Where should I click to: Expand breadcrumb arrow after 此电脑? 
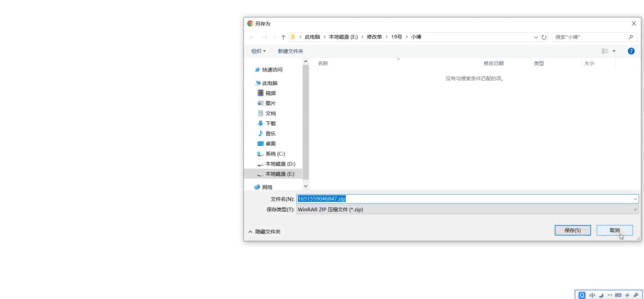point(324,37)
